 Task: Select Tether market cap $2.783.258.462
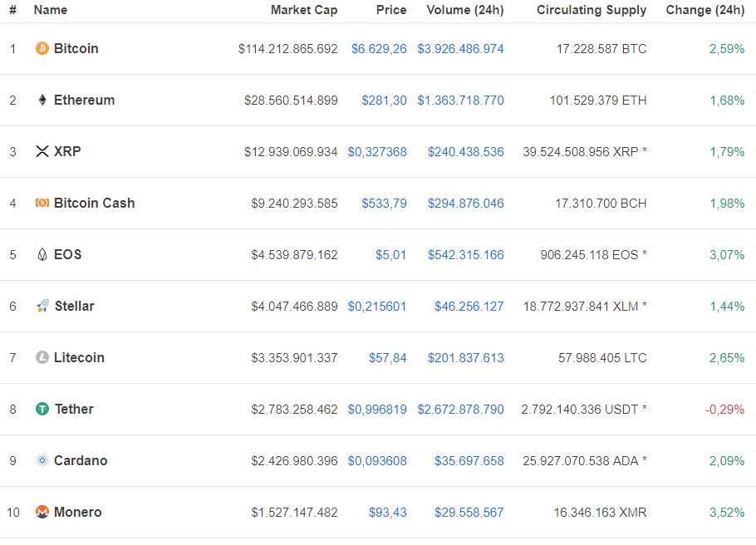point(294,410)
